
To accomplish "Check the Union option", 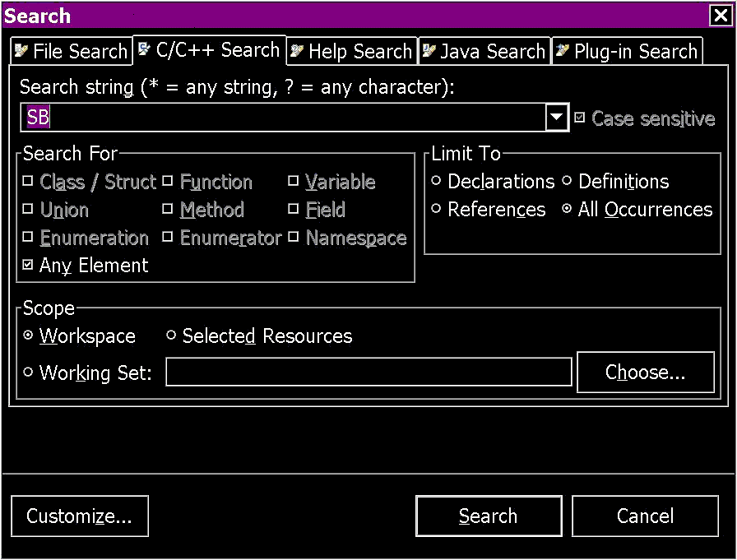I will pyautogui.click(x=28, y=209).
